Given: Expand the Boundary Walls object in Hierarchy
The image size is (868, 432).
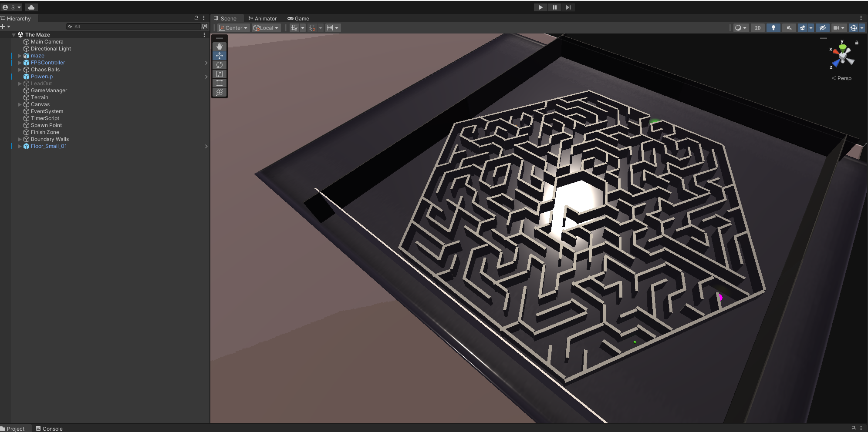Looking at the screenshot, I should click(20, 139).
